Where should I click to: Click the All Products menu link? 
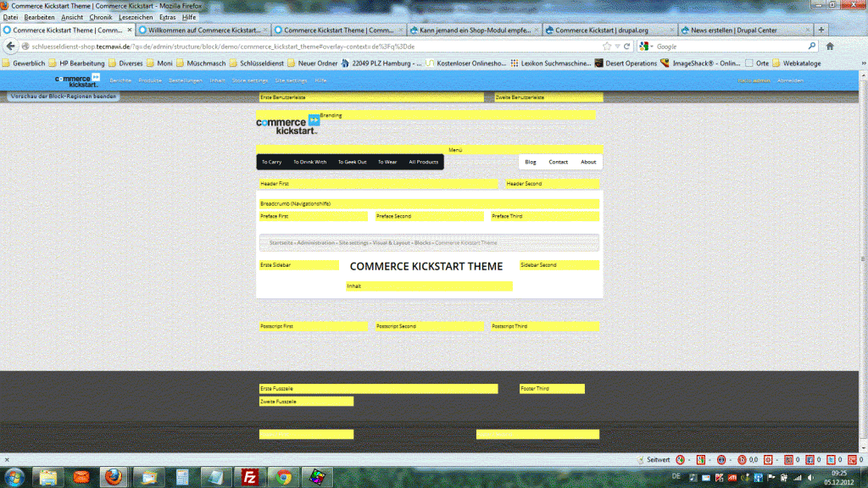tap(423, 162)
